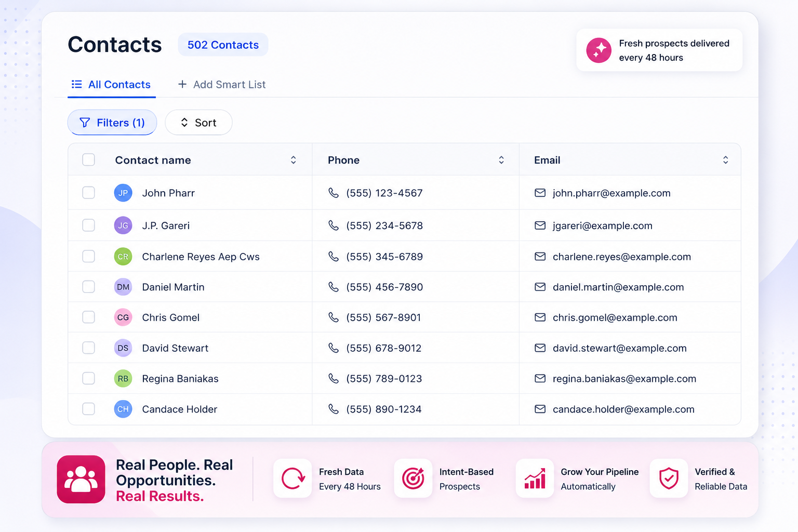Click the Grow Your Pipeline chart icon
This screenshot has width=798, height=532.
pos(535,478)
